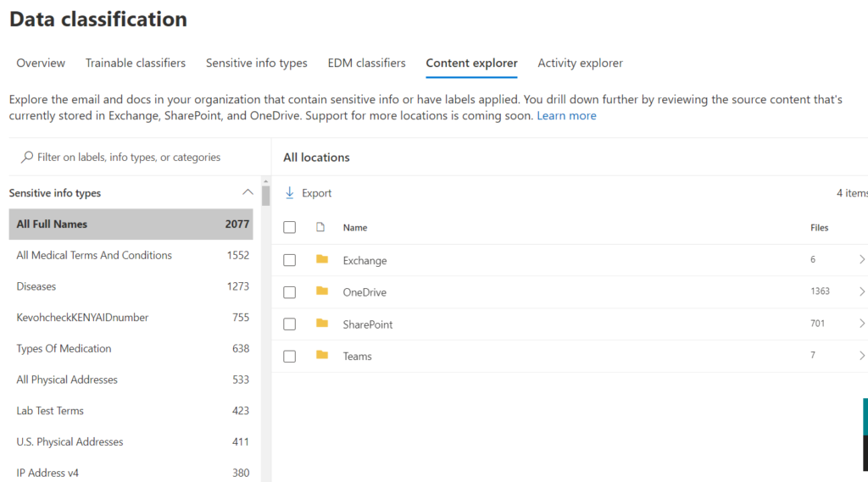
Task: Click the OneDrive folder icon
Action: pyautogui.click(x=322, y=291)
